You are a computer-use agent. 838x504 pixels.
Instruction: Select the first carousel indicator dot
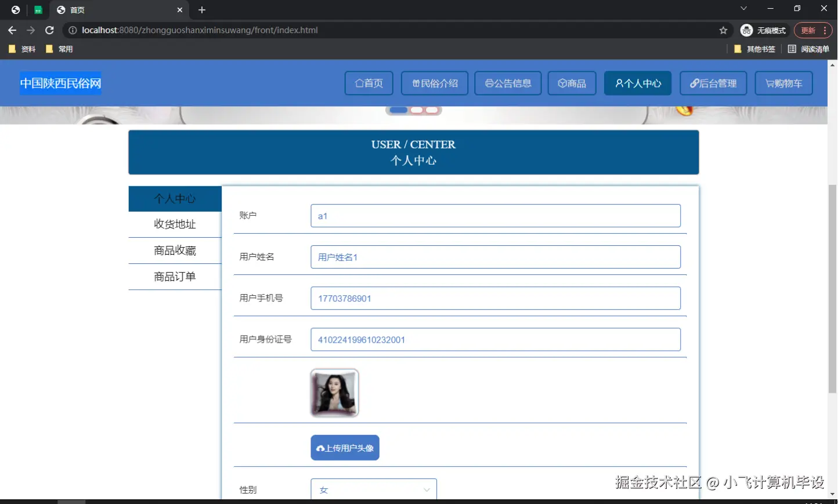(399, 110)
